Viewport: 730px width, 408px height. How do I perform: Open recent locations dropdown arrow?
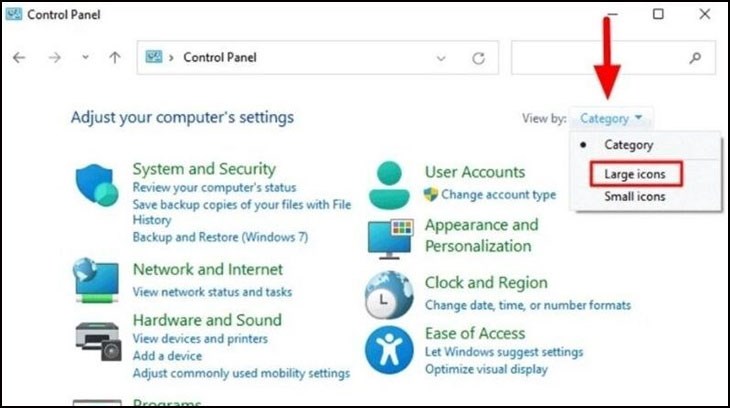(x=85, y=57)
